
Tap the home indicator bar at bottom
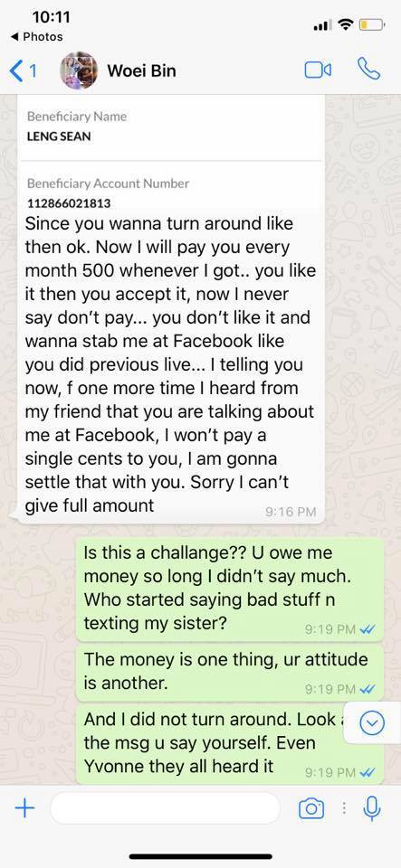click(x=201, y=856)
